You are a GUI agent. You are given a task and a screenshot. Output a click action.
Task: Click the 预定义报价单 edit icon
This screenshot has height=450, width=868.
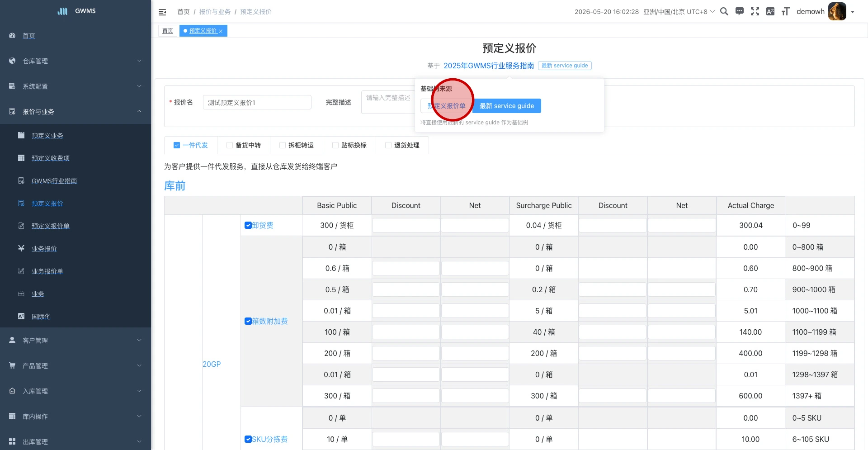click(x=21, y=226)
